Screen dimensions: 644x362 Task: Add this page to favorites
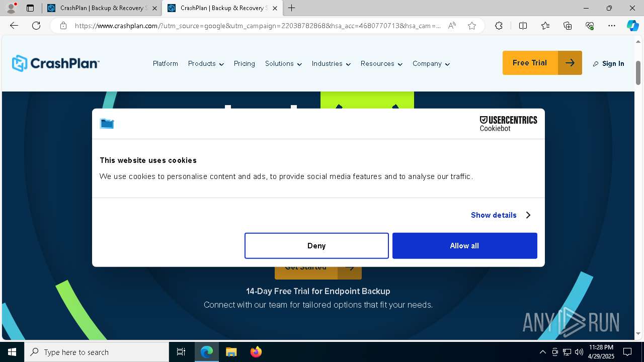472,26
